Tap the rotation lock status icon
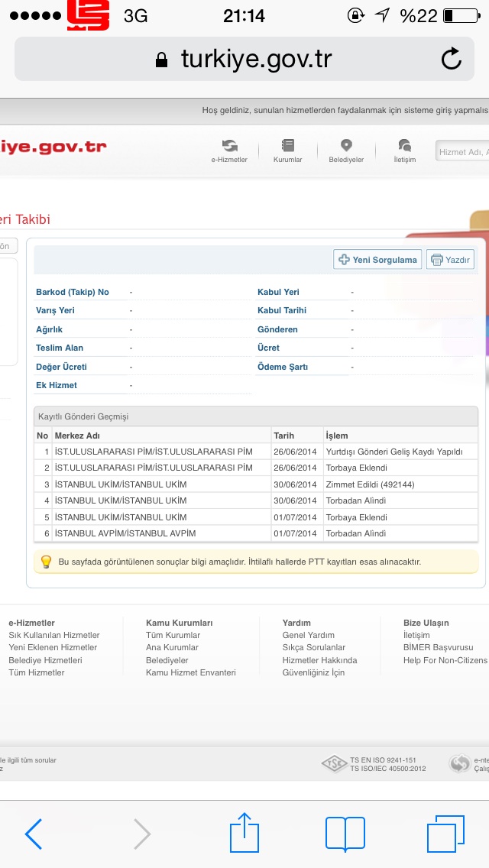The width and height of the screenshot is (489, 868). [x=355, y=15]
